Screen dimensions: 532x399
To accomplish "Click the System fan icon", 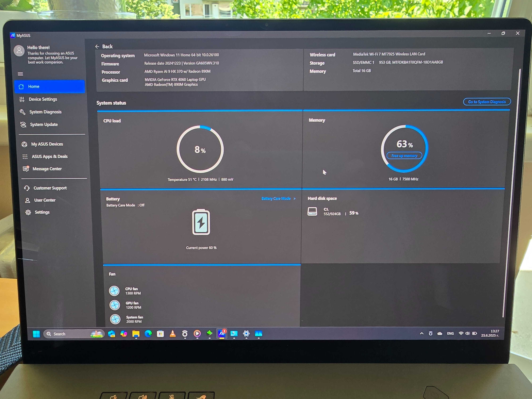I will click(x=115, y=319).
